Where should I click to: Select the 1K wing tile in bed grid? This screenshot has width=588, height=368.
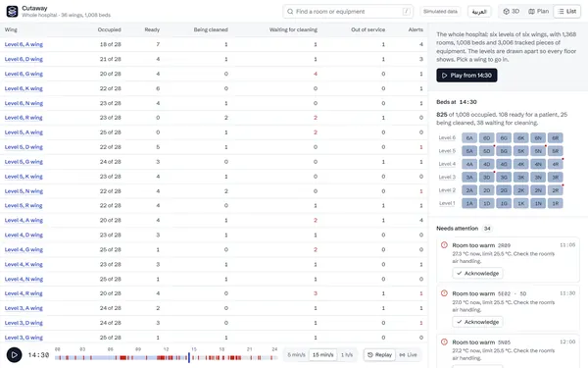(521, 203)
